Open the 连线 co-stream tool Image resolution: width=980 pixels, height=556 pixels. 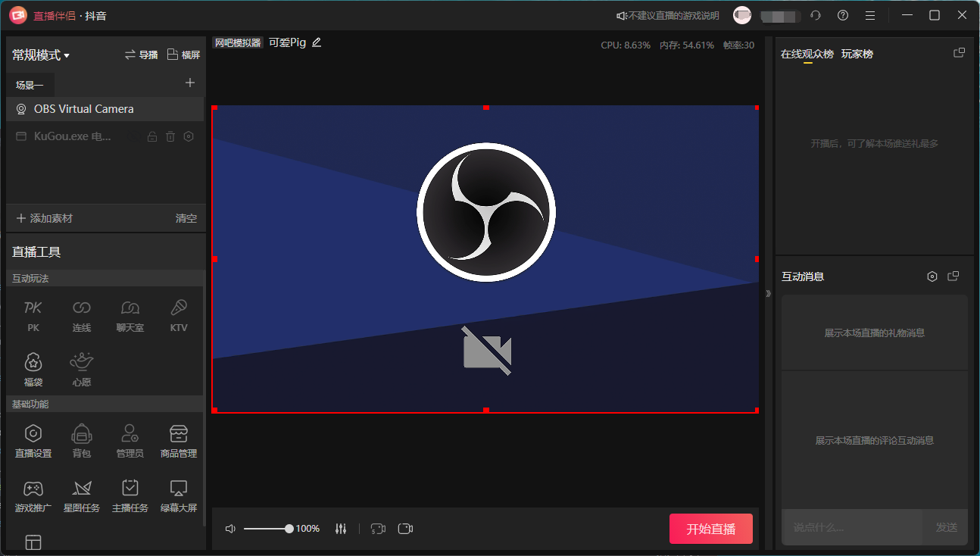81,316
